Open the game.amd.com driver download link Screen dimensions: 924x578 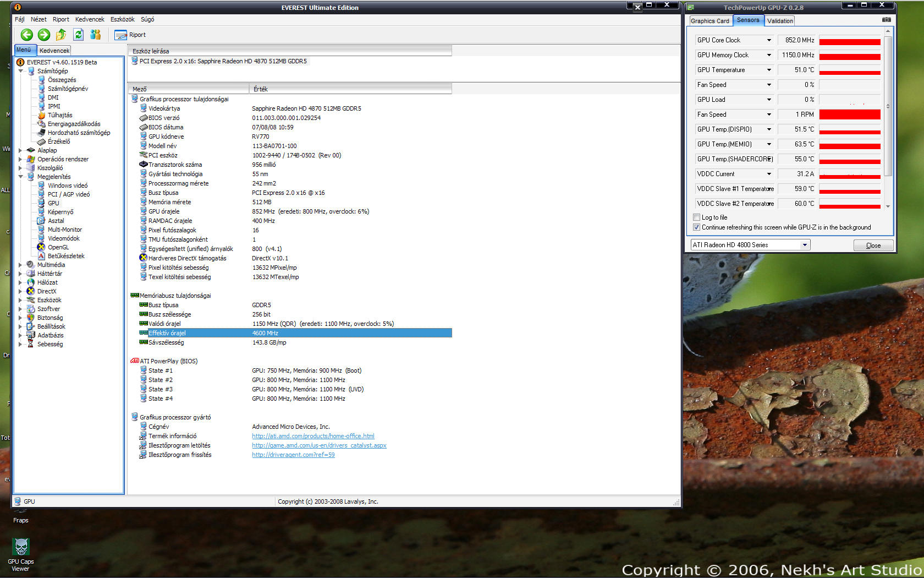point(319,445)
